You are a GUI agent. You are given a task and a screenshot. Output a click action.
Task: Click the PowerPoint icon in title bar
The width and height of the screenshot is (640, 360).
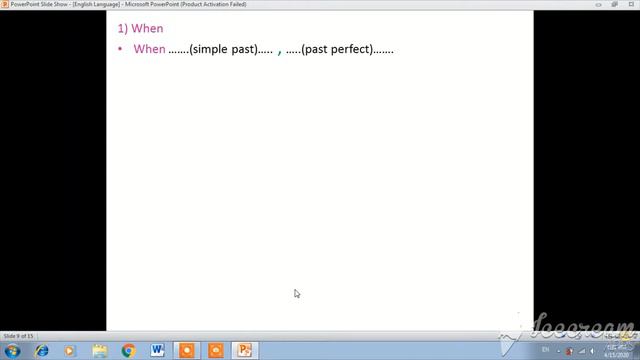(4, 4)
